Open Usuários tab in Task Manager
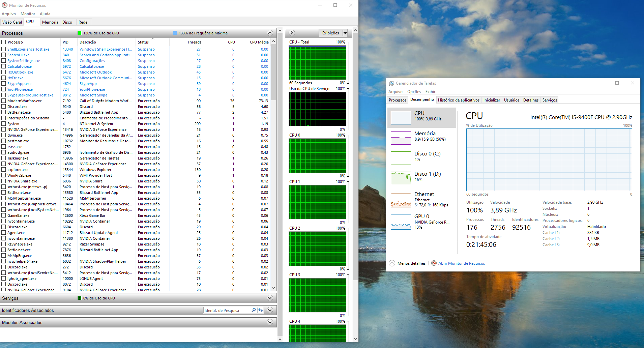Screen dimensions: 644x348 511,100
